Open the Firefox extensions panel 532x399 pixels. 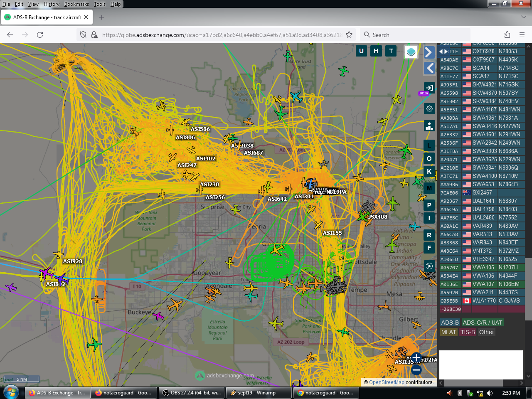[x=507, y=35]
